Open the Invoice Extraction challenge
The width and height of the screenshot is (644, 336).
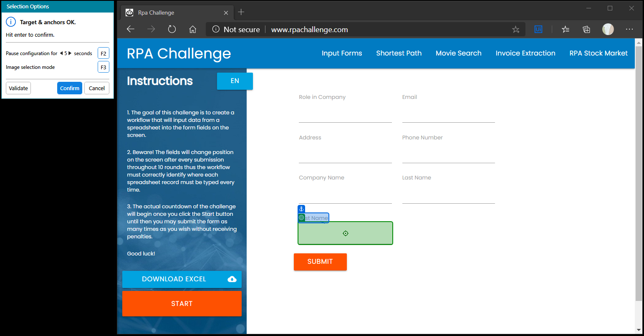coord(525,53)
